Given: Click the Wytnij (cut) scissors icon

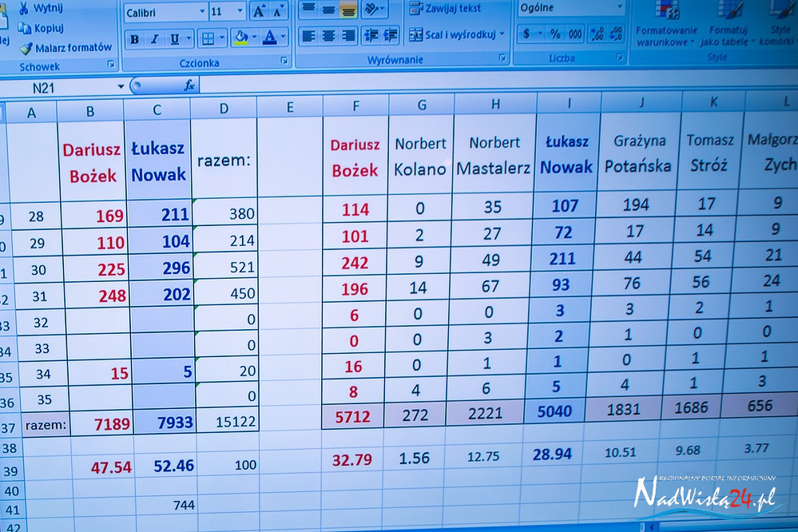Looking at the screenshot, I should [25, 9].
